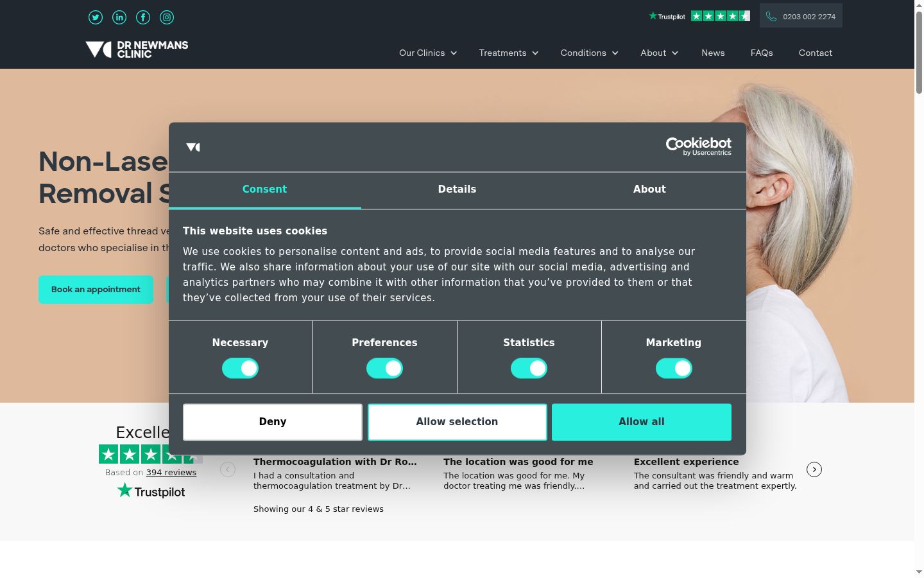924x578 pixels.
Task: Go to previous review with the left arrow
Action: click(228, 469)
